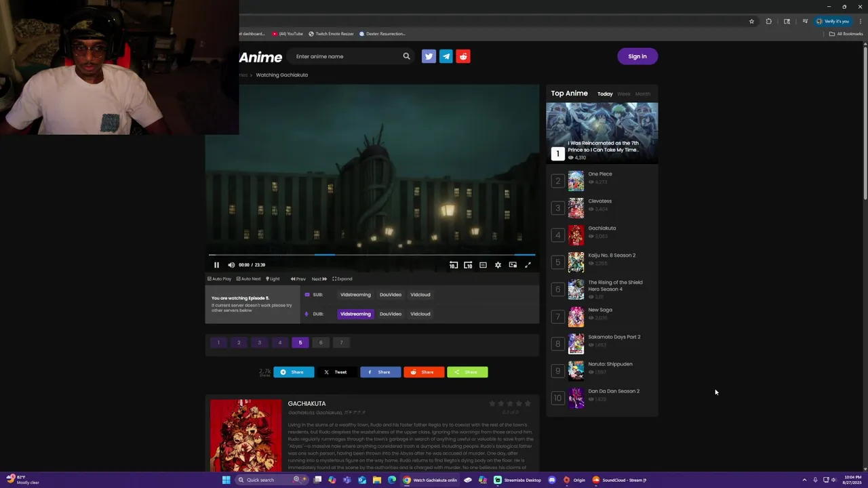Bookmark this page with star icon
The image size is (868, 488).
751,21
